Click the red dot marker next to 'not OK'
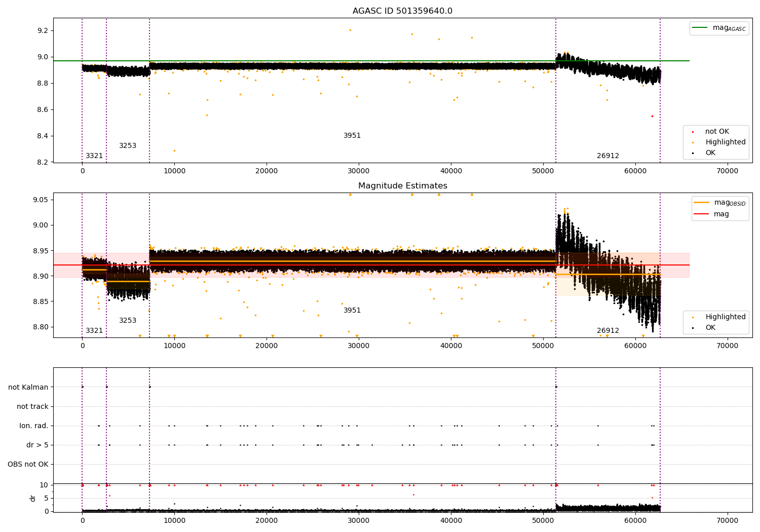Viewport: 760px width, 532px height. 693,132
